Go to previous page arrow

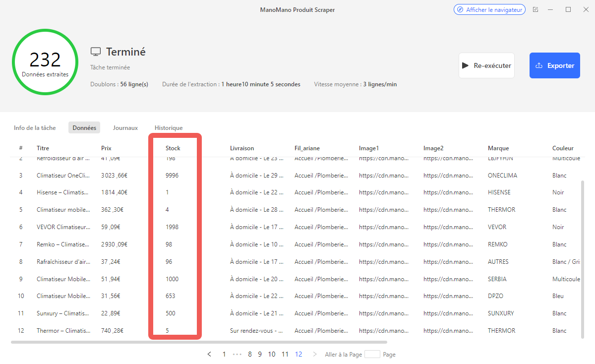[x=209, y=354]
